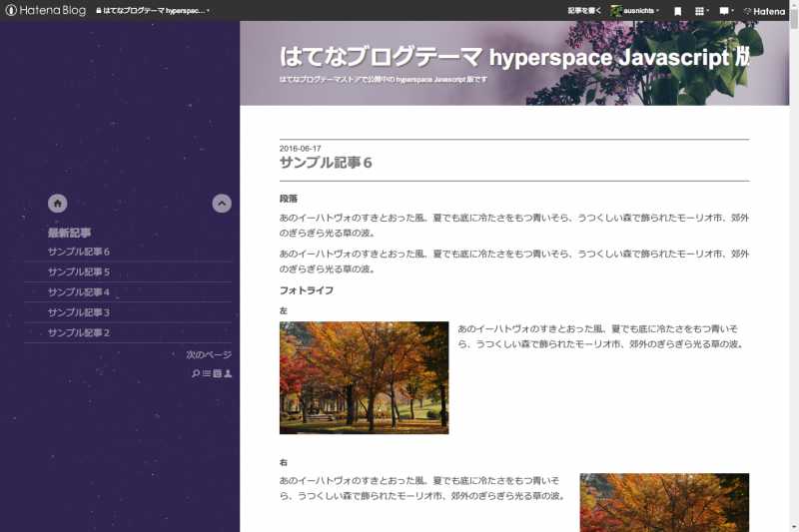Screen dimensions: 799x532
Task: Open サンプル記事５ in sidebar list
Action: pyautogui.click(x=79, y=271)
